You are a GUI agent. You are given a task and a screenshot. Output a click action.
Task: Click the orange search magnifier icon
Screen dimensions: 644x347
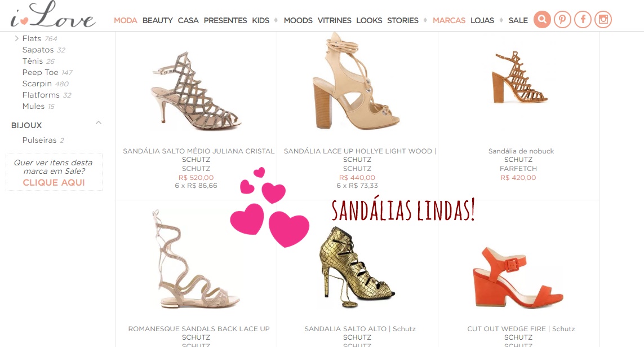[542, 19]
